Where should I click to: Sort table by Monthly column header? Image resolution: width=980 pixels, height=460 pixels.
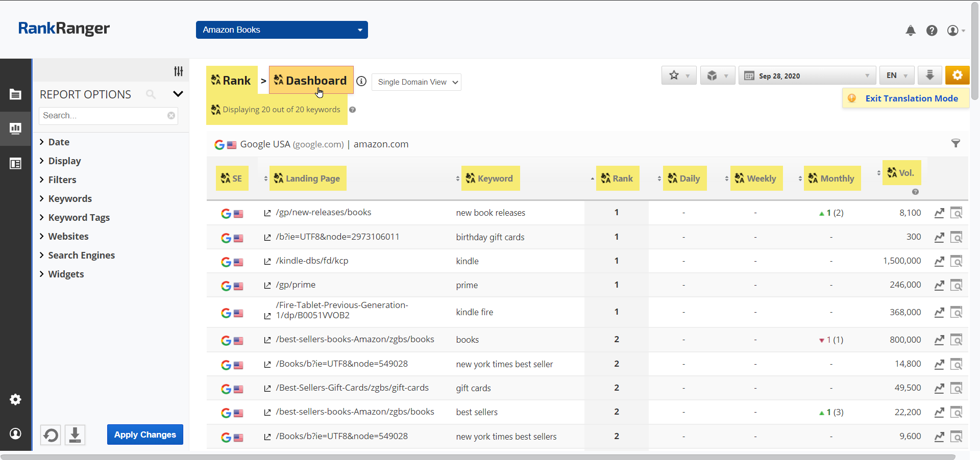coord(837,178)
